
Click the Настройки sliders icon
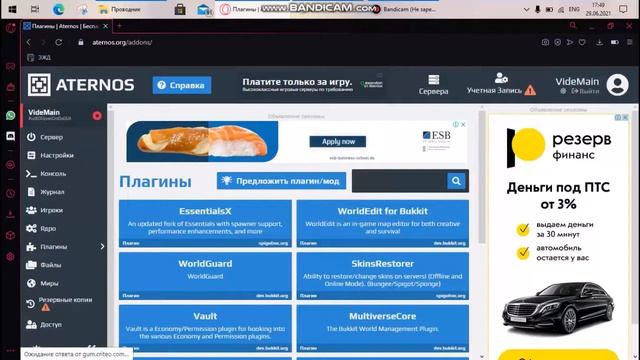tap(31, 156)
